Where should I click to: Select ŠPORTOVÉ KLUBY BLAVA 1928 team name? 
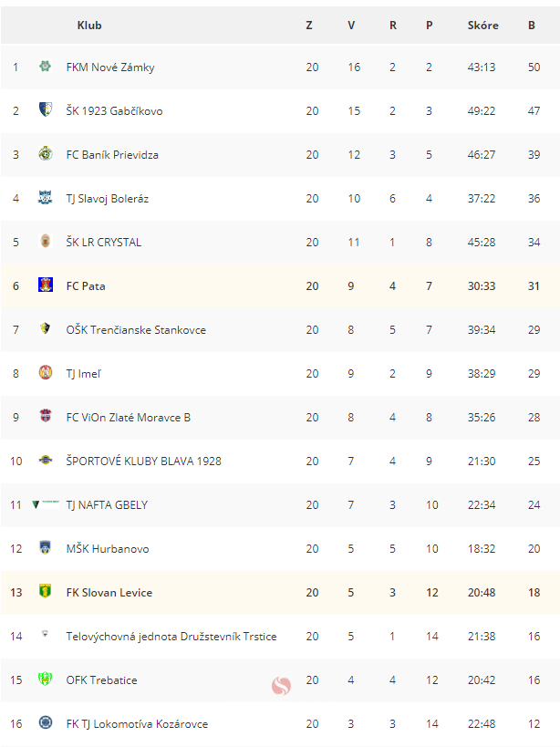[144, 462]
